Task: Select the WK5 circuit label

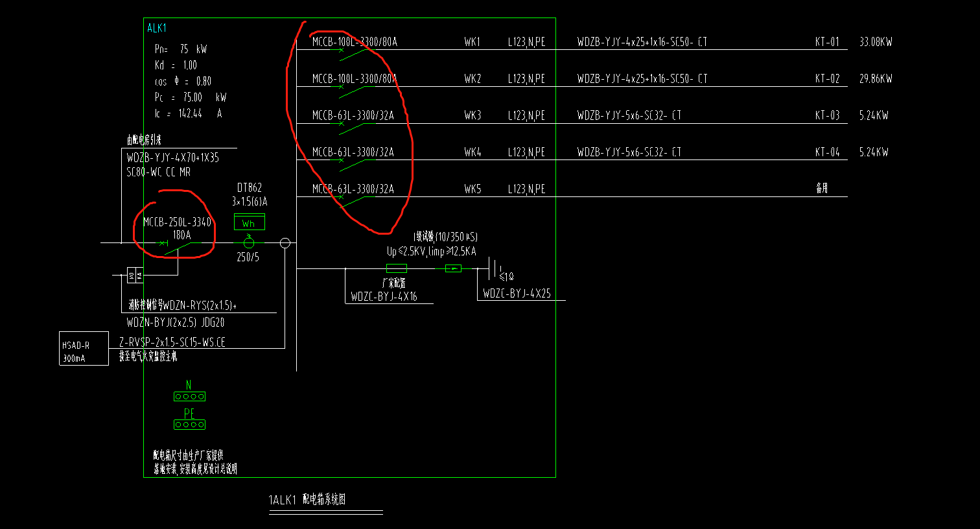Action: [472, 189]
